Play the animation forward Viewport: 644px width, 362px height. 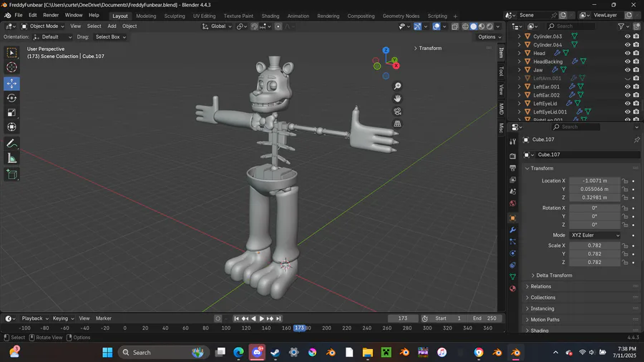point(262,318)
